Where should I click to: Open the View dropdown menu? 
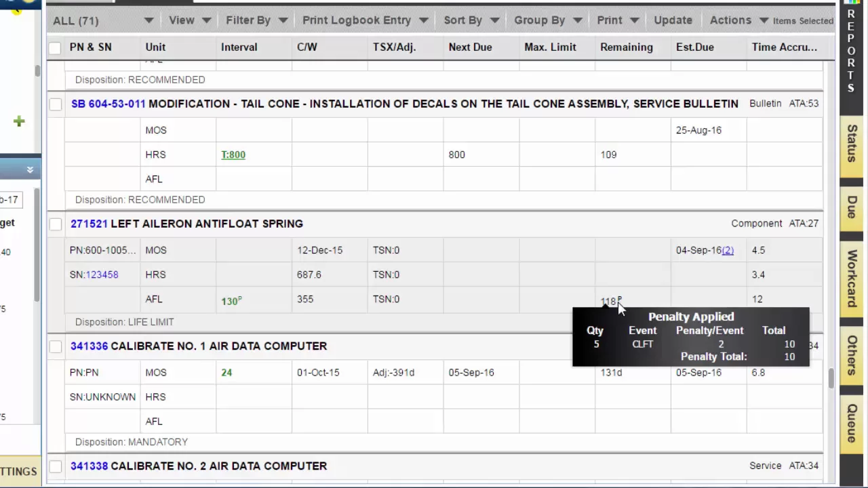190,20
